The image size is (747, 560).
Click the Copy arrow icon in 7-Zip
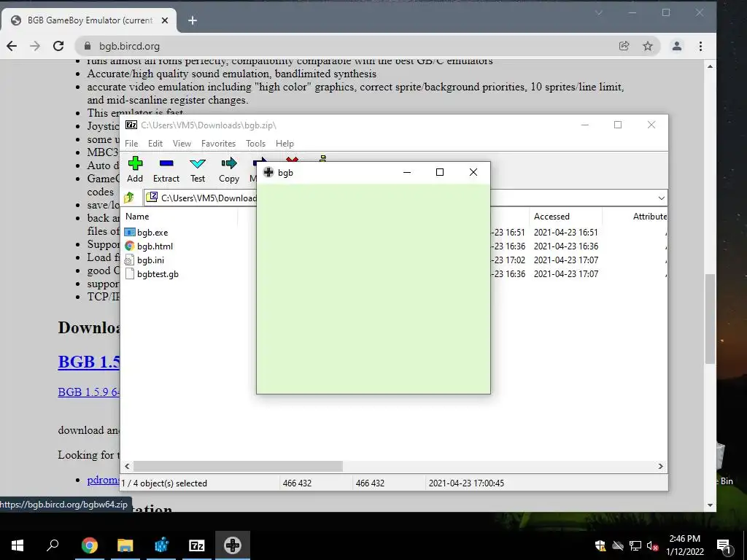coord(229,163)
